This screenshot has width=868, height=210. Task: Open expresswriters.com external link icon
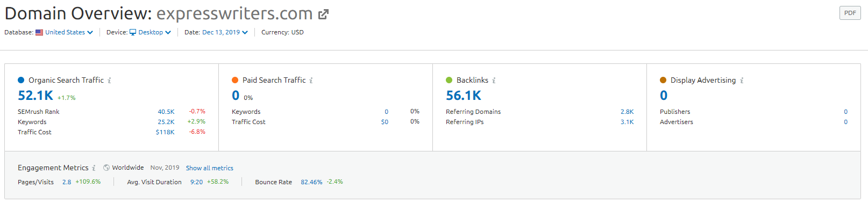pyautogui.click(x=323, y=15)
